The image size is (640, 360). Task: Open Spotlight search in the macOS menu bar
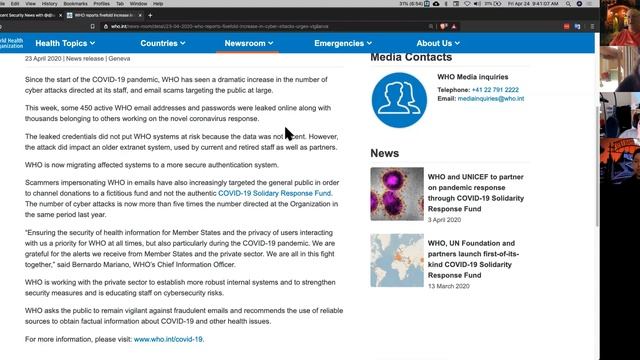click(x=568, y=4)
